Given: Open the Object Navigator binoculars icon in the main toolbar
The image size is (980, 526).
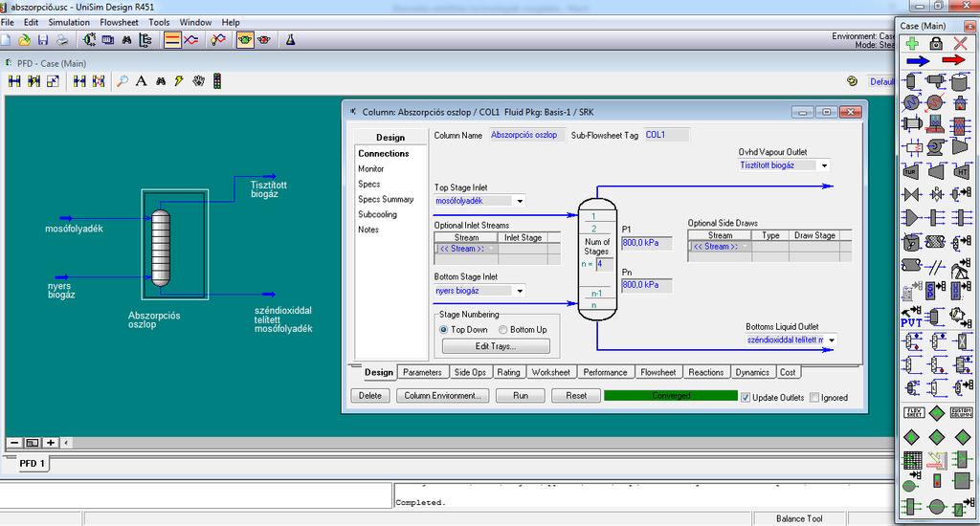Looking at the screenshot, I should [127, 40].
